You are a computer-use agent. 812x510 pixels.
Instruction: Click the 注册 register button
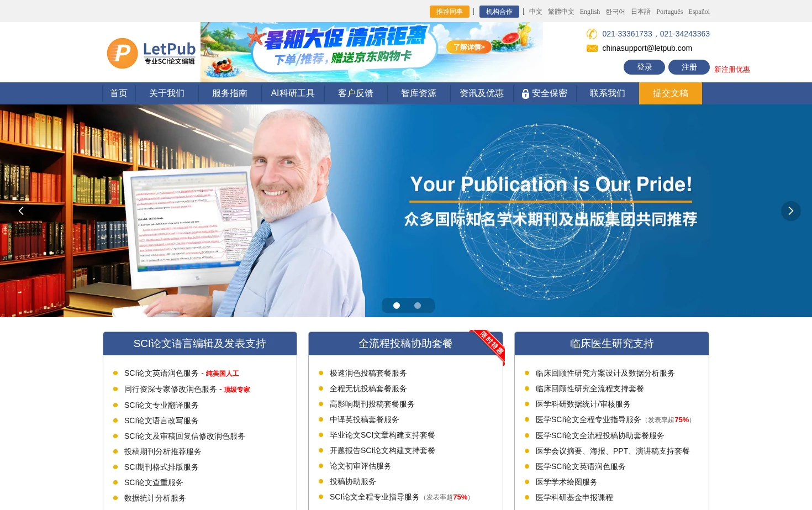(689, 67)
